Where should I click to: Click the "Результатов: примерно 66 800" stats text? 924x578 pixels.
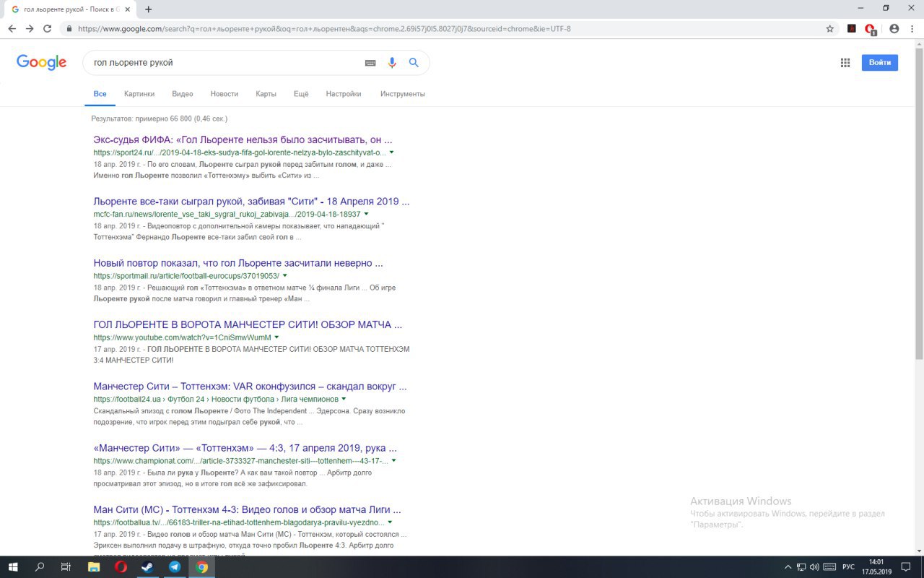[x=159, y=118]
